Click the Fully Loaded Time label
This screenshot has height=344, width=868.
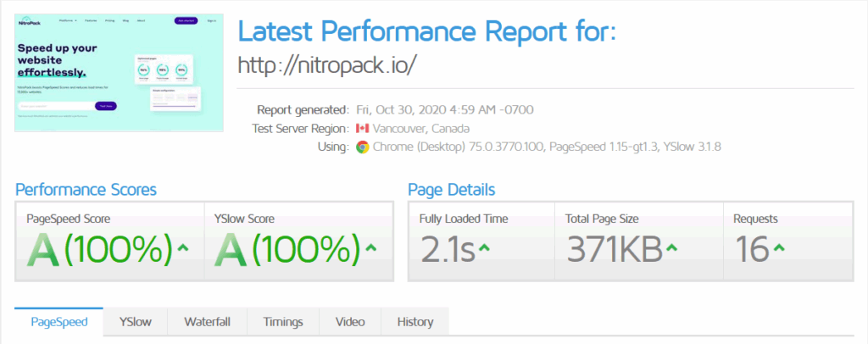pos(464,219)
